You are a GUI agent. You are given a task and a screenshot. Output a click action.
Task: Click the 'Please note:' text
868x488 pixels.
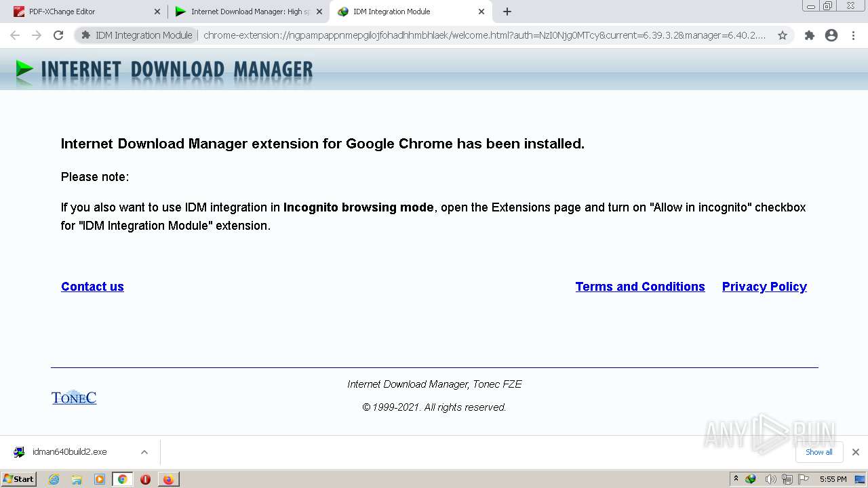tap(95, 177)
